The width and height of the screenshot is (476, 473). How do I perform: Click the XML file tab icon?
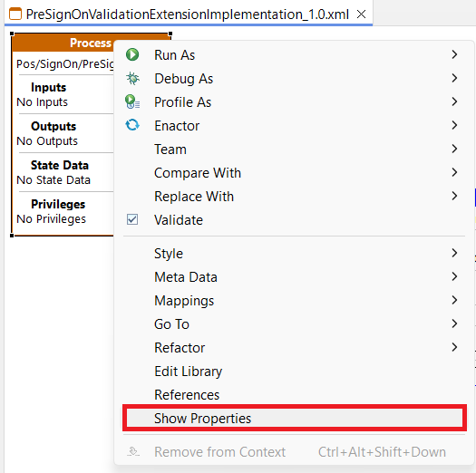[15, 14]
